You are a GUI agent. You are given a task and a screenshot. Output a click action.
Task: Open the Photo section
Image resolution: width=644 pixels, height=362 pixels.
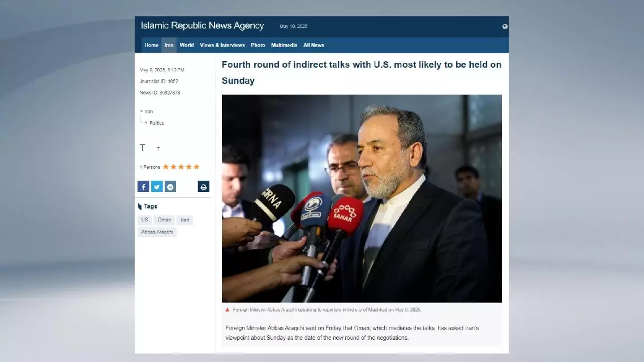(258, 45)
